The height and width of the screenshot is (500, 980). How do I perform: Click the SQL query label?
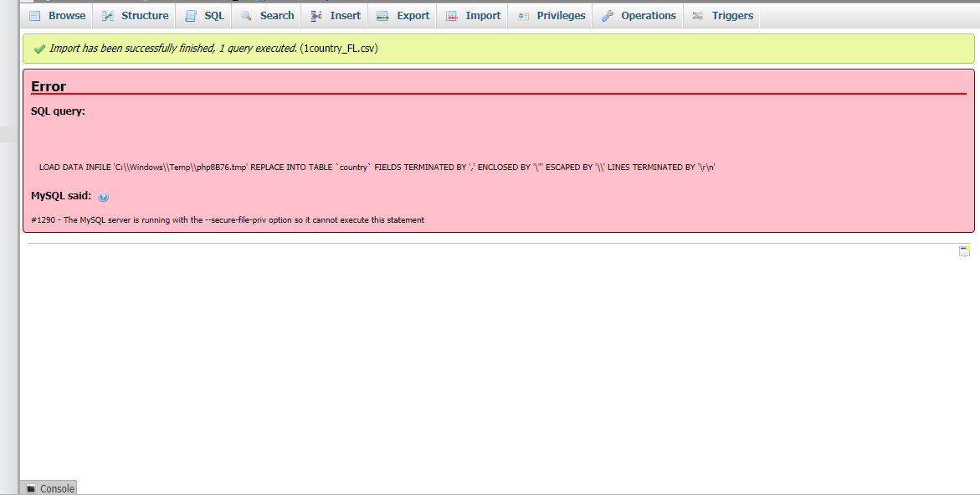tap(58, 111)
